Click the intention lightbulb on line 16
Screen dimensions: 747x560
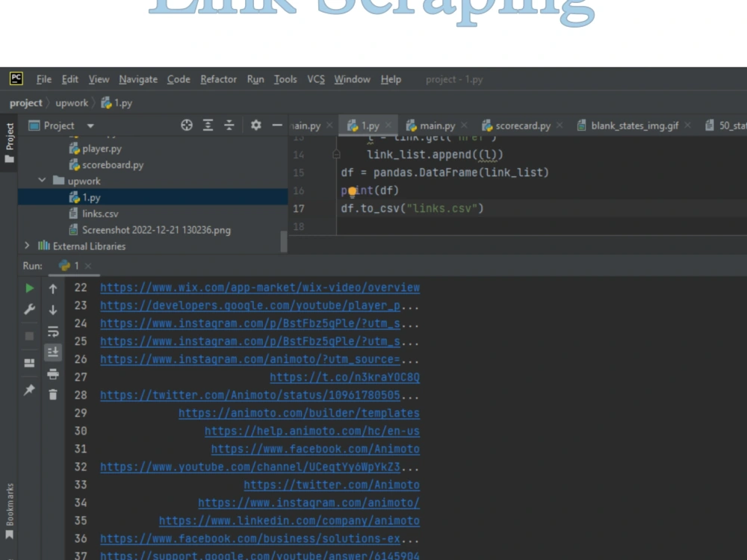(x=352, y=191)
